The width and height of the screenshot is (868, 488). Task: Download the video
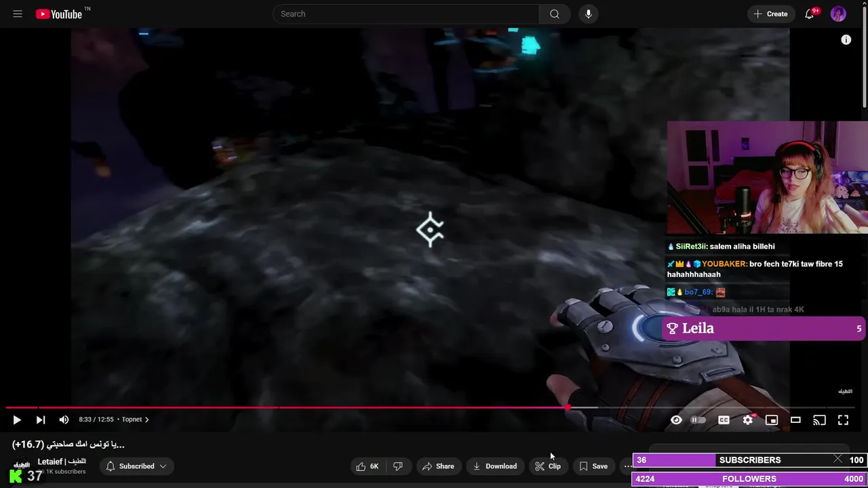point(495,466)
